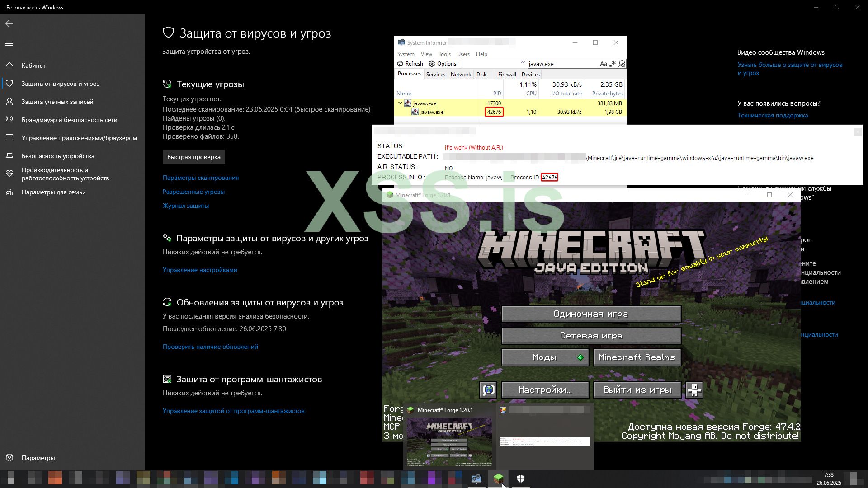
Task: Click the Refresh icon in System Informer
Action: point(400,64)
